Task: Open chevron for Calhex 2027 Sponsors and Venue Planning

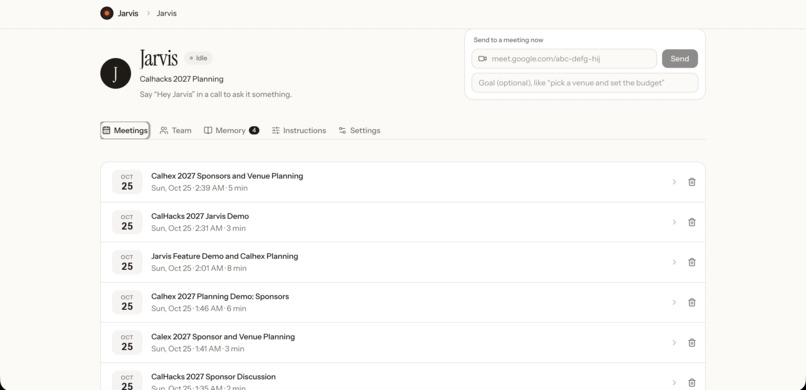Action: pos(674,182)
